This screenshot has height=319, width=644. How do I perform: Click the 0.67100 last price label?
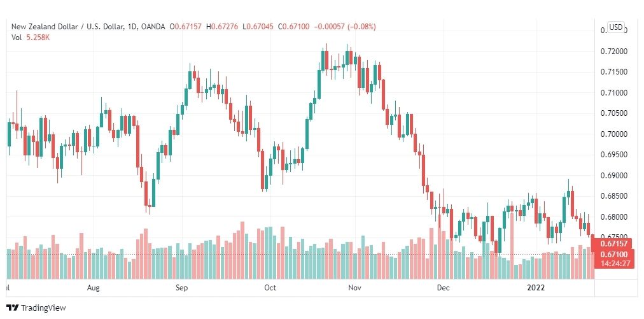(613, 255)
